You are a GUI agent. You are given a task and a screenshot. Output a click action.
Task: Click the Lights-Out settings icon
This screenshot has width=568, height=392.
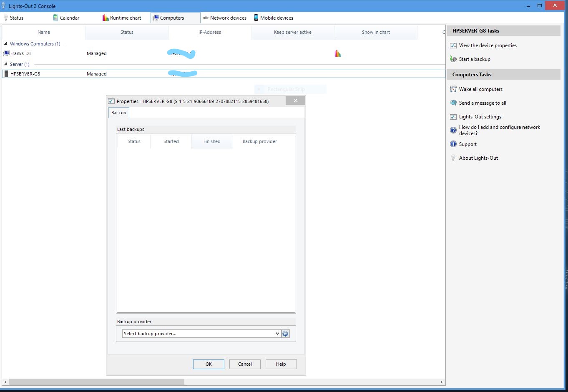click(453, 117)
